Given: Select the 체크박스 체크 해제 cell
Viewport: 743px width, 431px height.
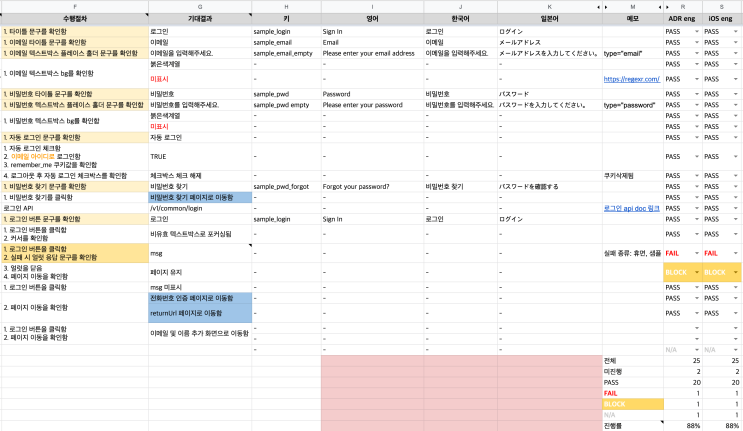Looking at the screenshot, I should click(x=200, y=176).
